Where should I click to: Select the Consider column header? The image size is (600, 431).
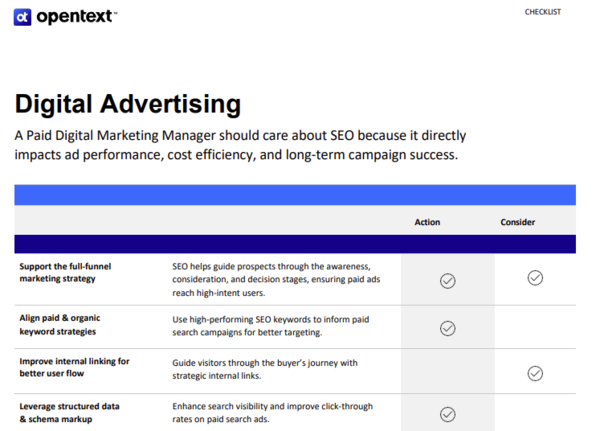pos(517,222)
